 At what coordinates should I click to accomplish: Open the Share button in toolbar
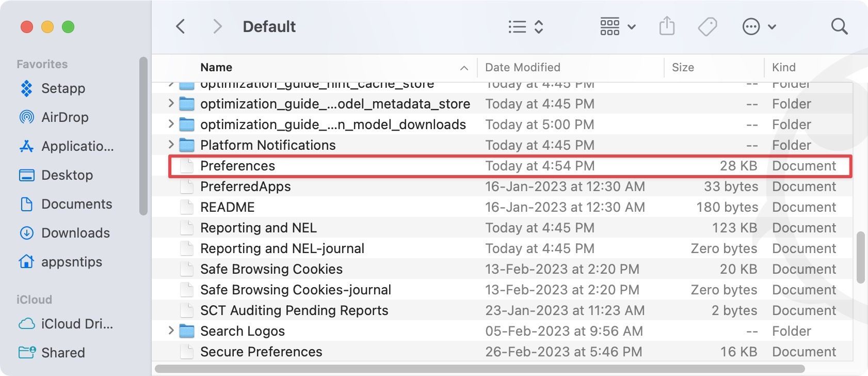(667, 26)
